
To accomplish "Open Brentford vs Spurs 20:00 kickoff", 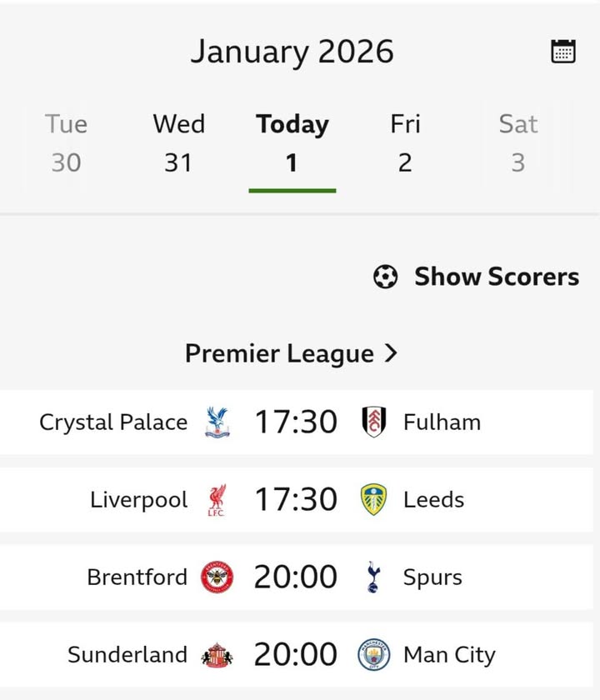I will click(x=295, y=577).
